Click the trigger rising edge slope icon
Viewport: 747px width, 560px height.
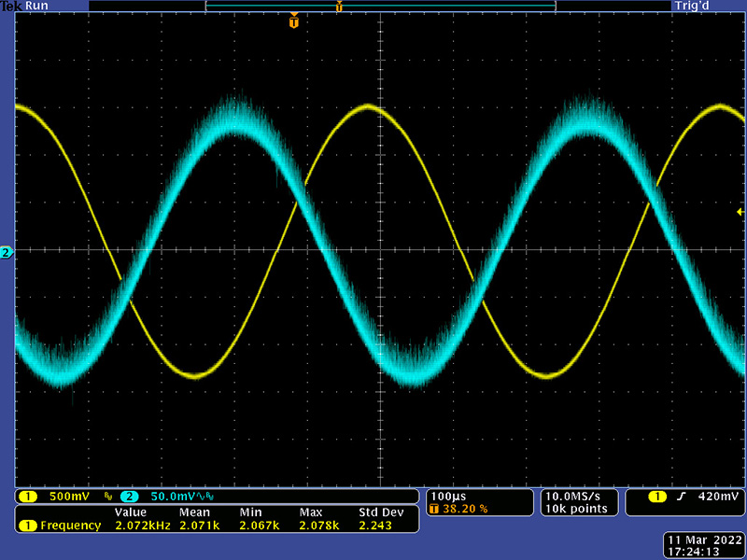682,497
